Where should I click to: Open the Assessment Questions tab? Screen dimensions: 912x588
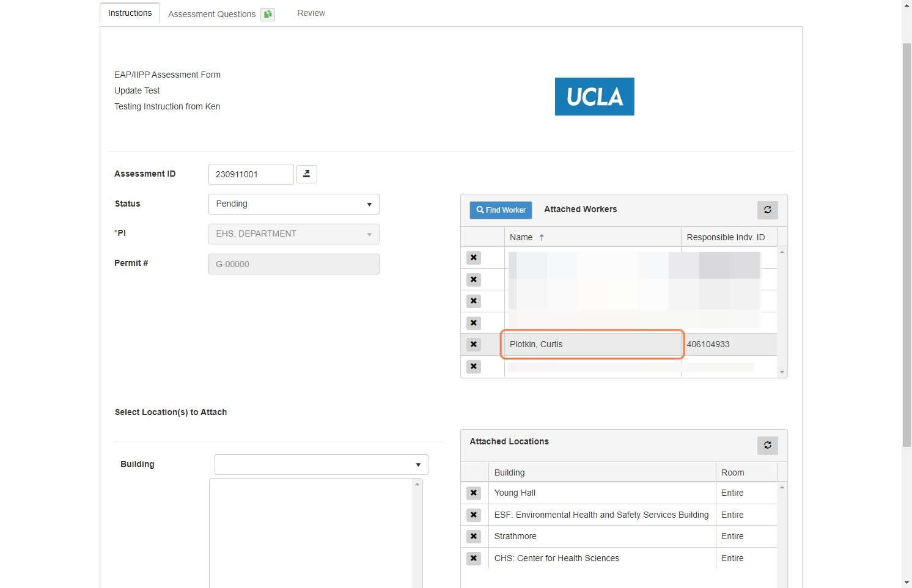(x=211, y=14)
